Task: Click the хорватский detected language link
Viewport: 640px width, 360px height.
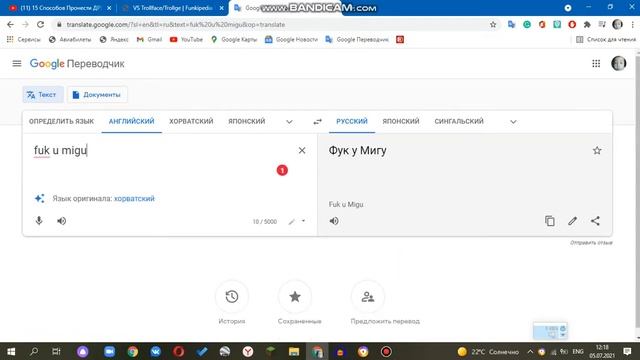Action: pos(134,199)
